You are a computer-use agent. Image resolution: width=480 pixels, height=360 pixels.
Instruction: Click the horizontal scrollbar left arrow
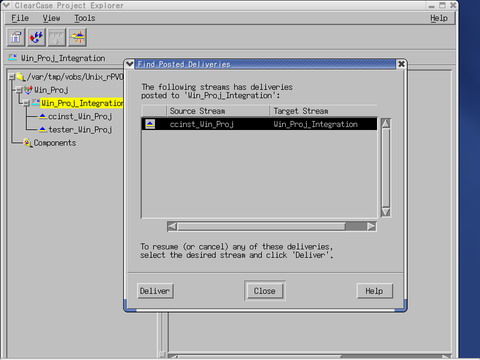[x=172, y=226]
